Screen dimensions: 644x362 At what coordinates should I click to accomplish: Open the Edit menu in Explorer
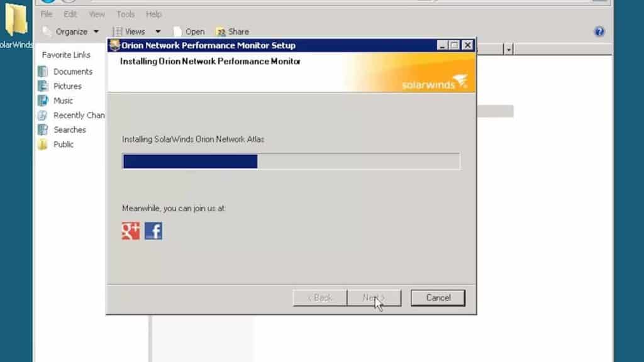(x=70, y=14)
